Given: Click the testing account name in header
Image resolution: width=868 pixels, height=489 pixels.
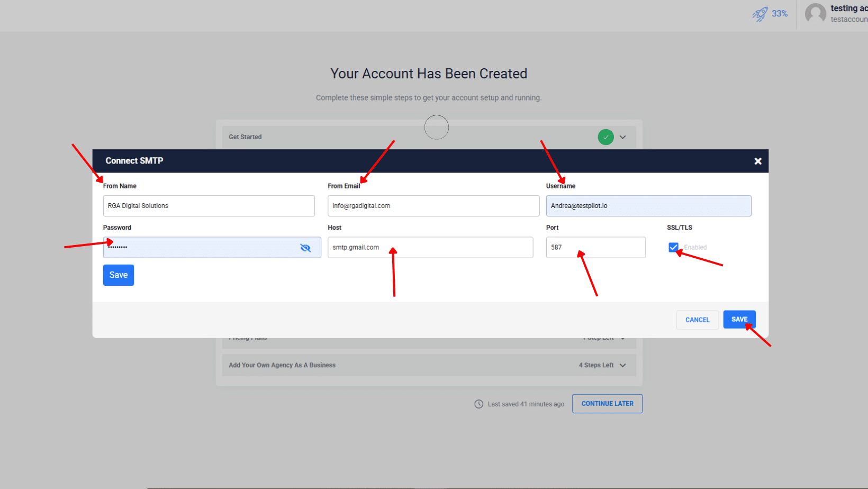Looking at the screenshot, I should click(x=849, y=8).
